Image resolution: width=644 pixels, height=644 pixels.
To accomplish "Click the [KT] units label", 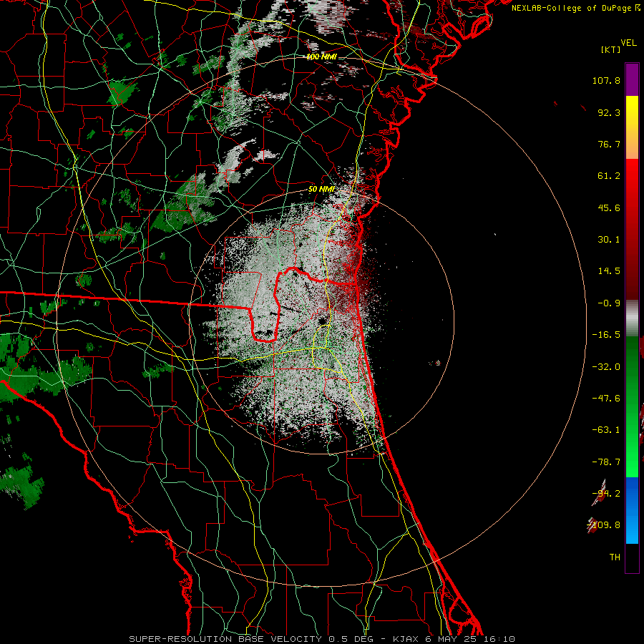I will (x=611, y=49).
